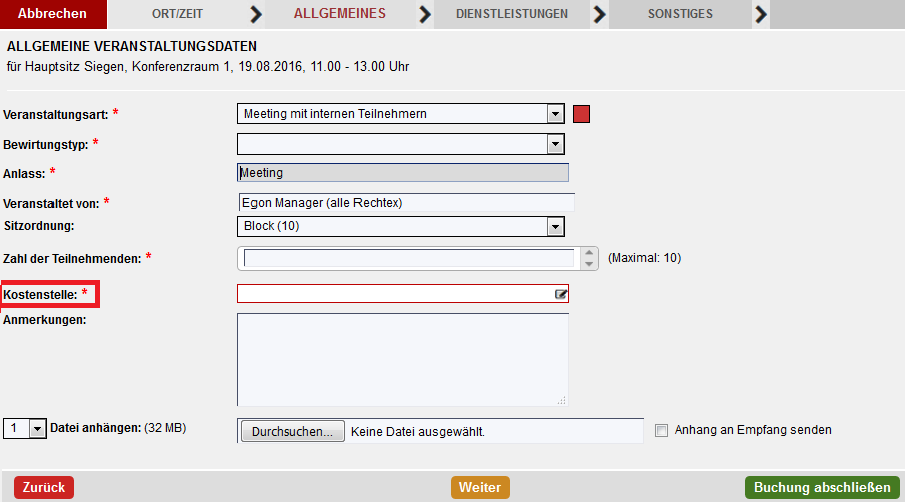This screenshot has height=502, width=905.
Task: Click Buchung abschließen button
Action: [x=822, y=488]
